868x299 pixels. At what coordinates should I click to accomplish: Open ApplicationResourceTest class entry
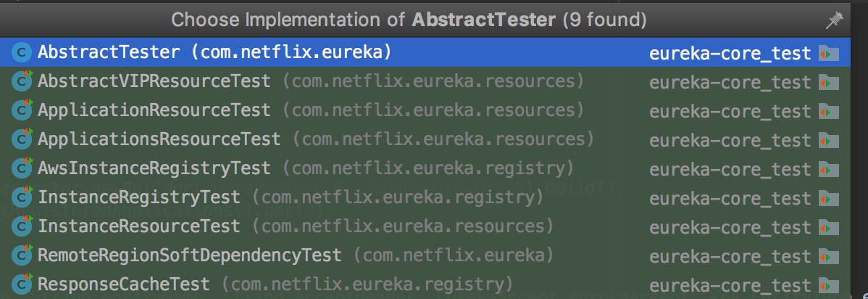154,111
